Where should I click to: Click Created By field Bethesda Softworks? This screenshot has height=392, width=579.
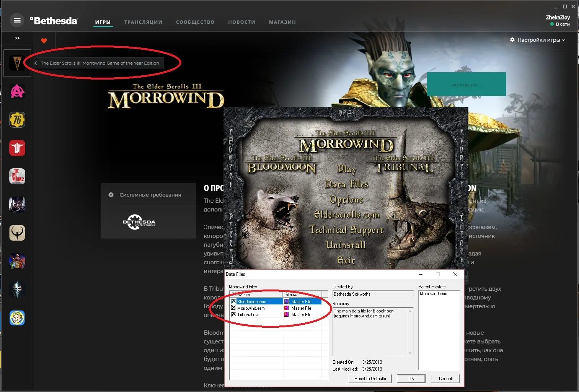point(373,294)
